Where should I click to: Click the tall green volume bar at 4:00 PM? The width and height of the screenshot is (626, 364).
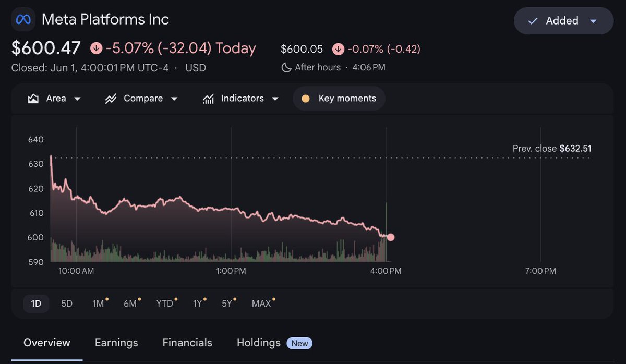[x=386, y=232]
